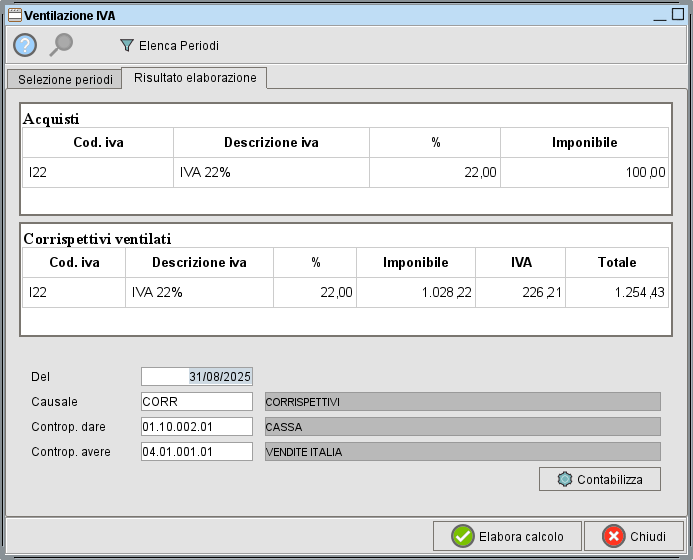Image resolution: width=693 pixels, height=560 pixels.
Task: Click the CORRISPETTIVI description box
Action: pos(463,402)
